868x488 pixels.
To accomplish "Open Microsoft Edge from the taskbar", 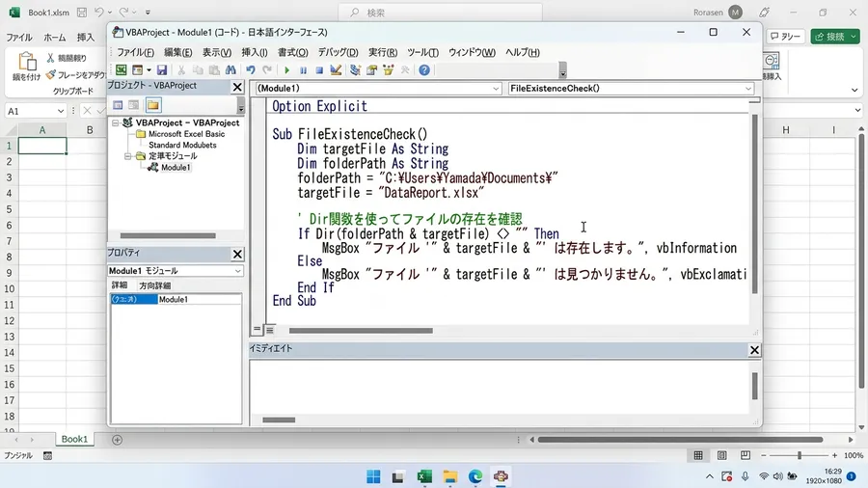I will click(475, 476).
